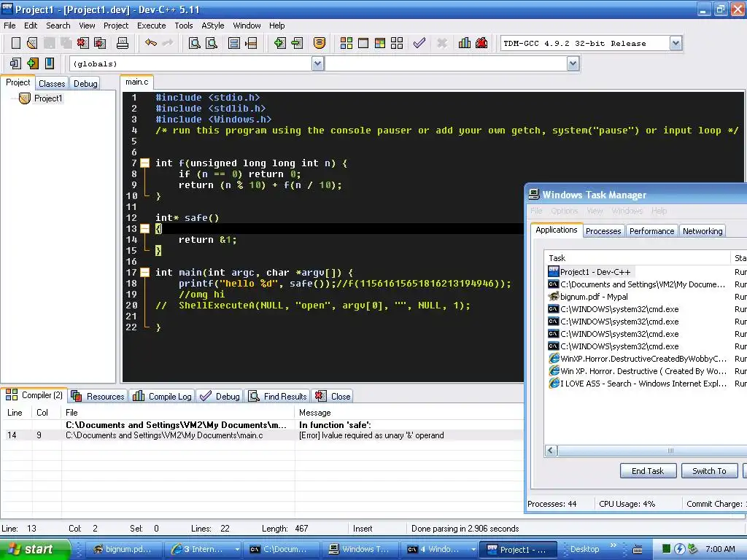
Task: Expand the (globals) class dropdown
Action: pyautogui.click(x=318, y=63)
